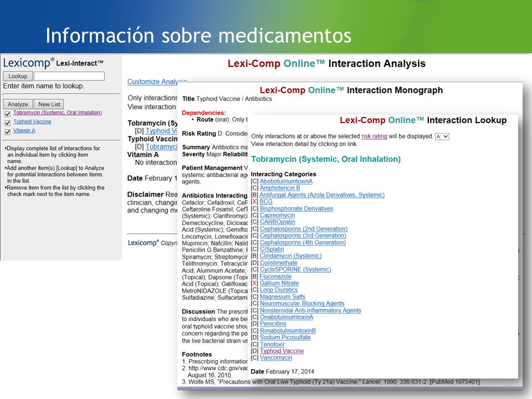Open the AbobotulinumtoxinA interaction
This screenshot has height=399, width=532.
coord(286,181)
